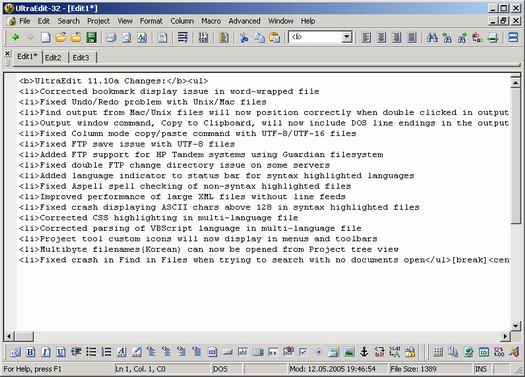Open the File menu
Viewport: 525px width, 377px height.
coord(24,21)
